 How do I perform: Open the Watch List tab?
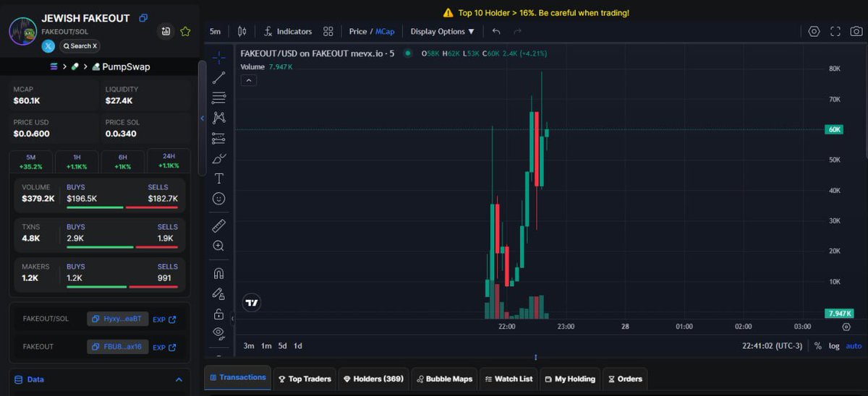[509, 379]
